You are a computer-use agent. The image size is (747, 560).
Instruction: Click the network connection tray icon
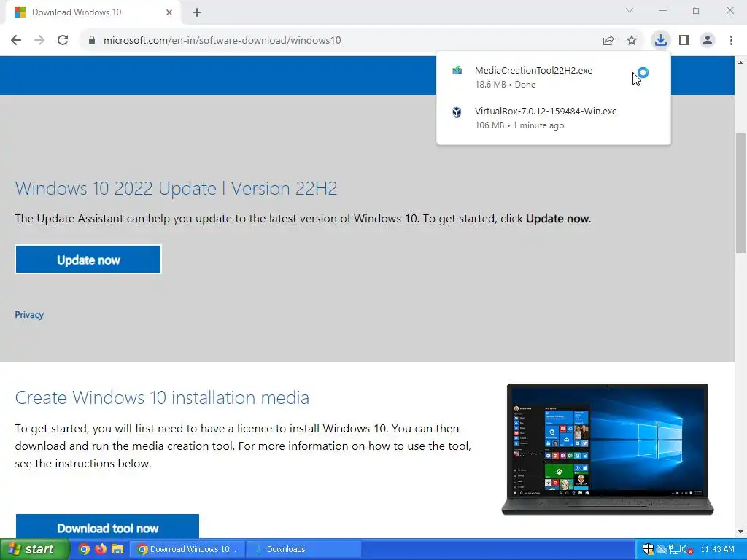(x=674, y=549)
